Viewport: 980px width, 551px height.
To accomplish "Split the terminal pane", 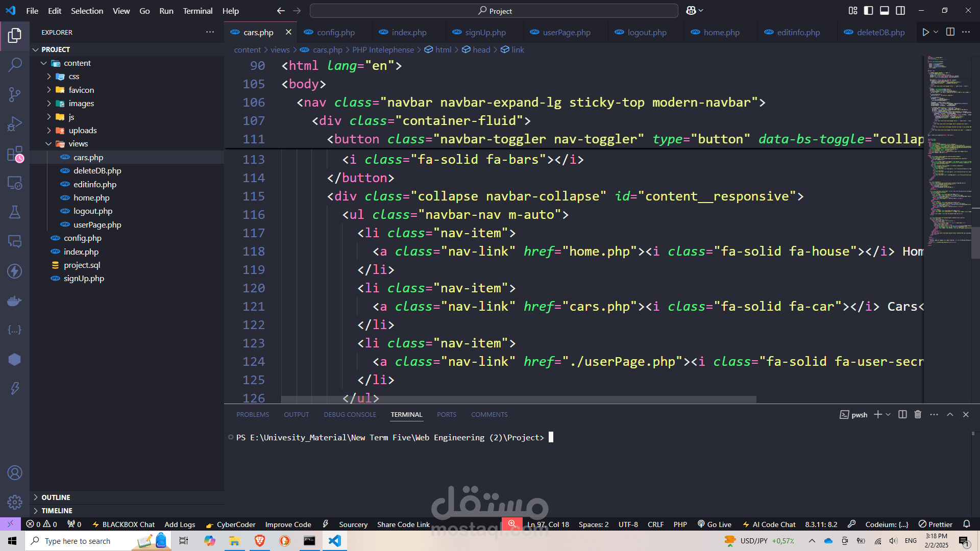I will (902, 415).
